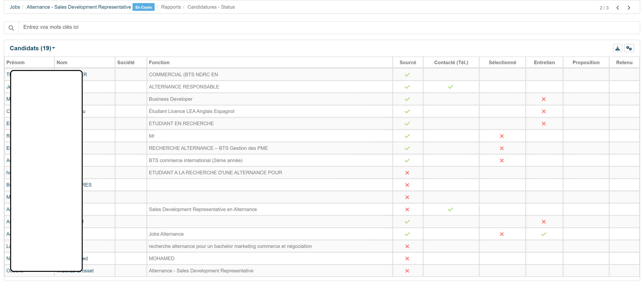Open Alternance - Sales Development Representative breadcrumb

[79, 7]
